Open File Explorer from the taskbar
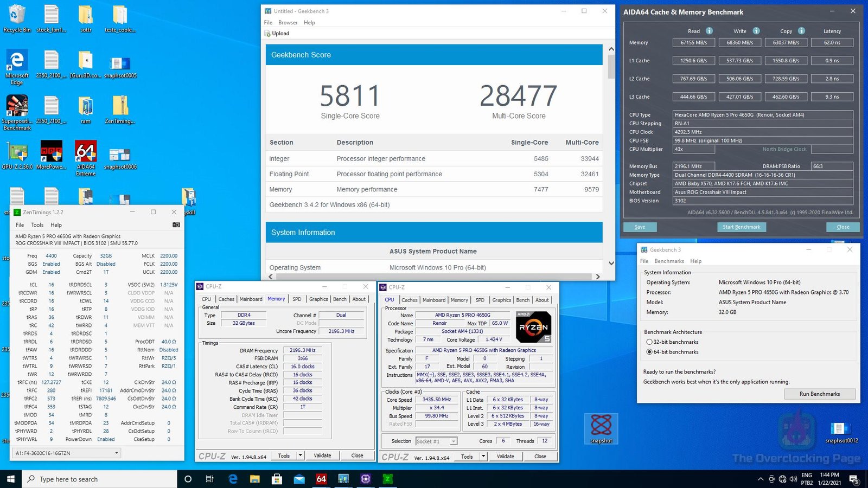The width and height of the screenshot is (868, 488). pos(254,479)
